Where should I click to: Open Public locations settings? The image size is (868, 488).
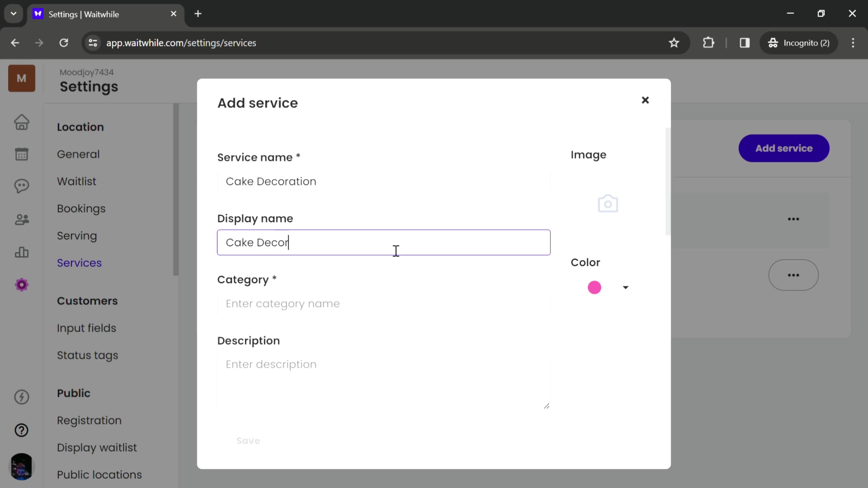pos(99,475)
